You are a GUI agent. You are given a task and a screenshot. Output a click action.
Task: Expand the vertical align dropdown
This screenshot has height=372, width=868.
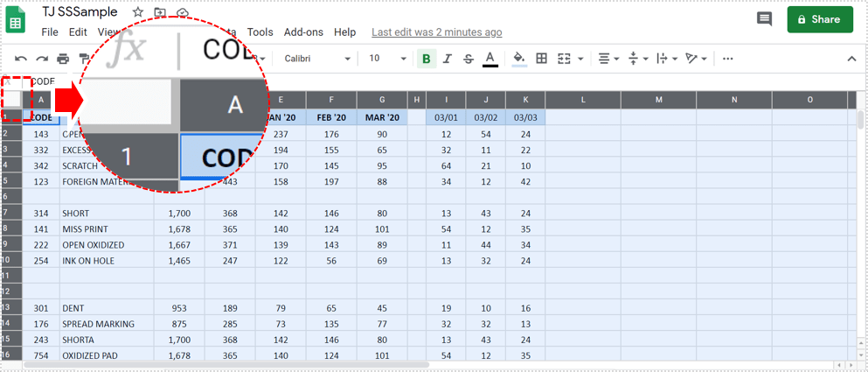tap(638, 59)
